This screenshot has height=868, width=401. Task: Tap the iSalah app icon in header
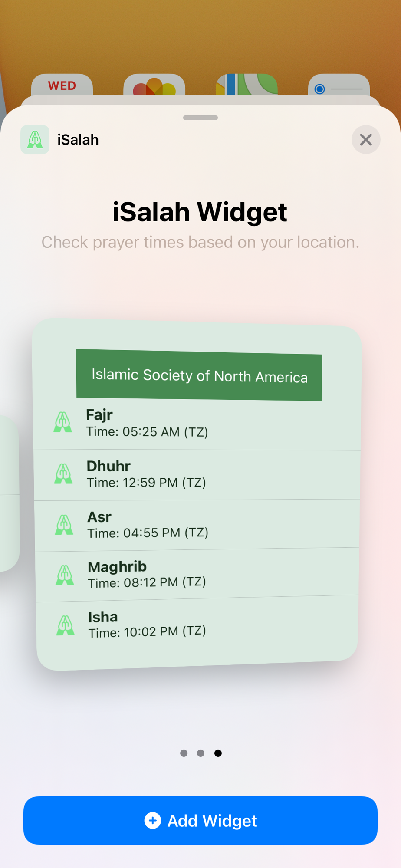(x=35, y=139)
